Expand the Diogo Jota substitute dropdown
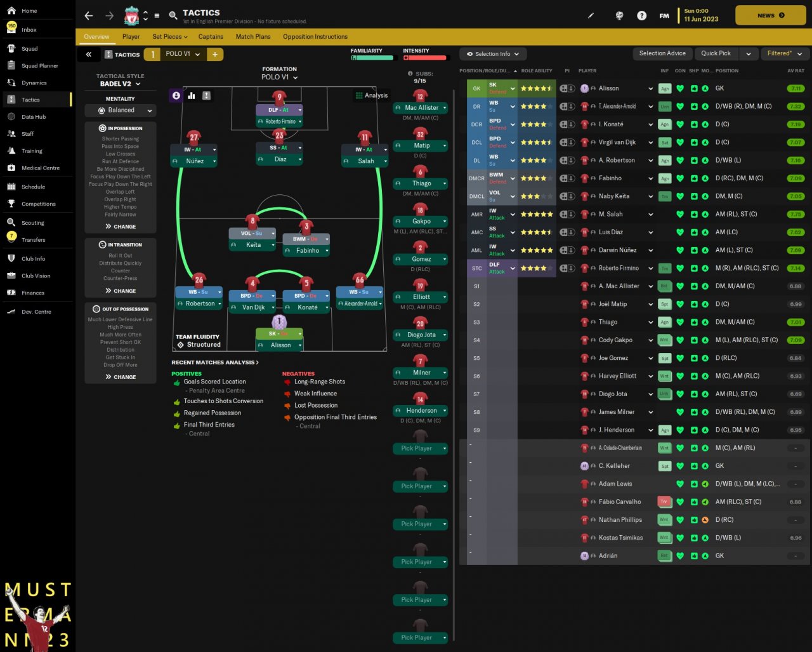This screenshot has width=812, height=652. pyautogui.click(x=420, y=335)
